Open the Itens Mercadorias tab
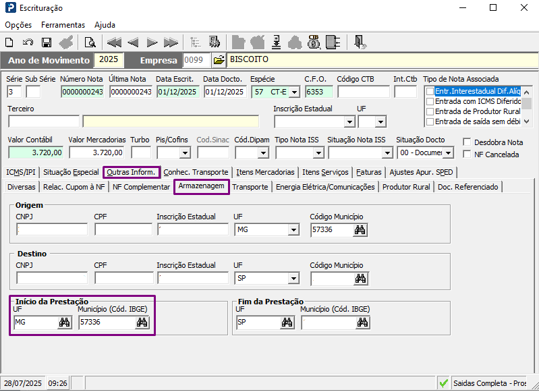539x392 pixels. click(265, 172)
